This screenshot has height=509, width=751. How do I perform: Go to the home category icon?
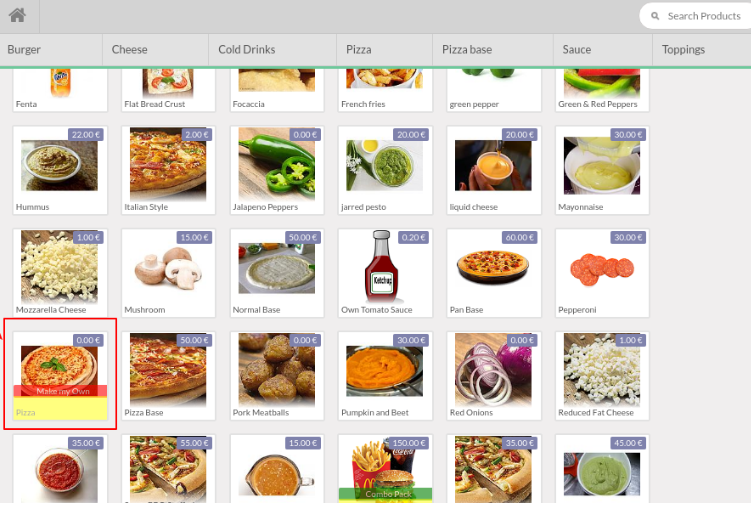(17, 15)
